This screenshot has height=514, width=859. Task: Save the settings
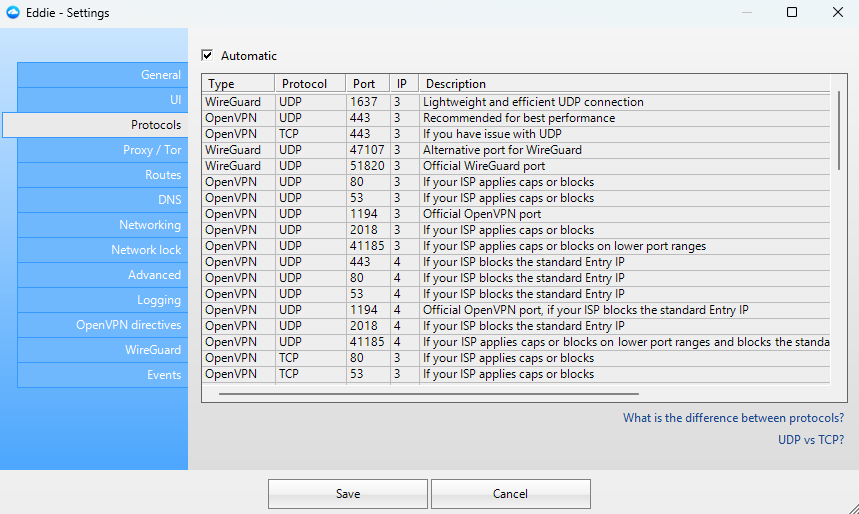pos(348,494)
